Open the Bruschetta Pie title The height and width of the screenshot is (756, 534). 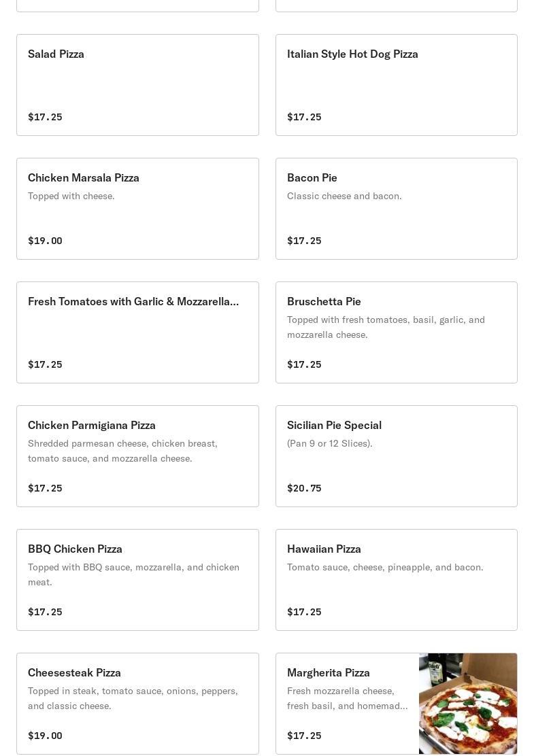point(324,301)
